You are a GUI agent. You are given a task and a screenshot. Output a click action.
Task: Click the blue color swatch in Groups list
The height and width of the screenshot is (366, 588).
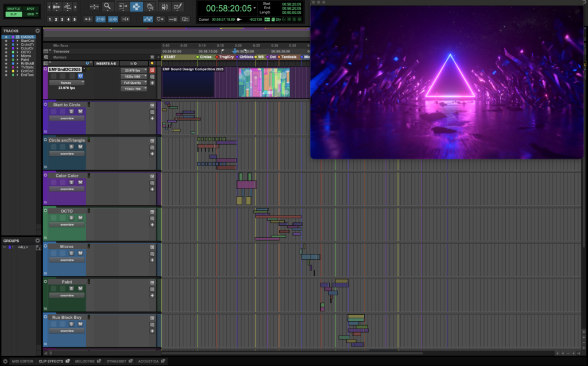pyautogui.click(x=10, y=247)
